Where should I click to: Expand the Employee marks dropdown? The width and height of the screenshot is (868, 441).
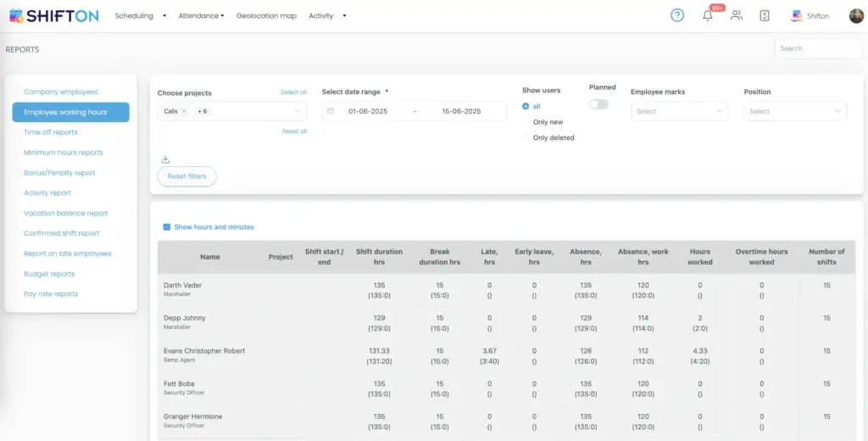[x=679, y=111]
